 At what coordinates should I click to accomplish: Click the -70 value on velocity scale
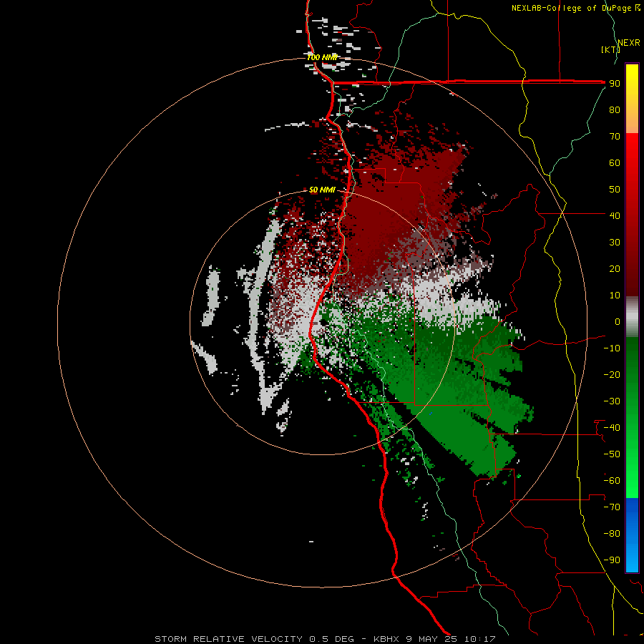click(x=612, y=507)
